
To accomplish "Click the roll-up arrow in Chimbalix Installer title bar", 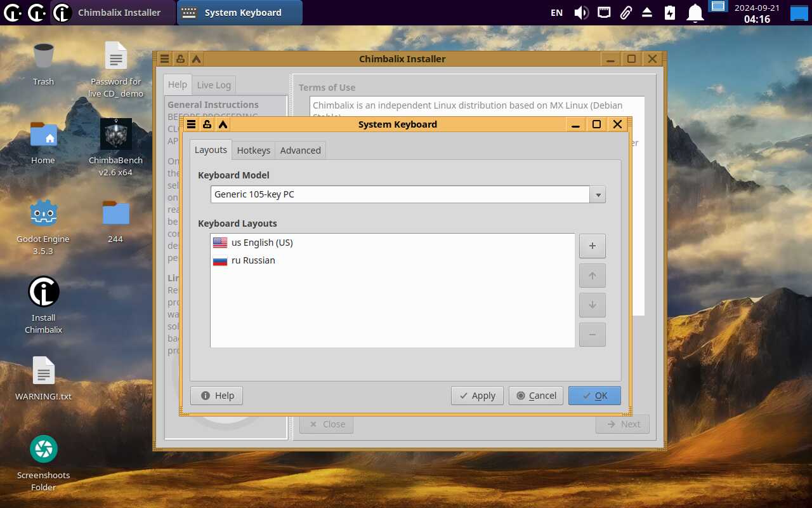I will [196, 59].
